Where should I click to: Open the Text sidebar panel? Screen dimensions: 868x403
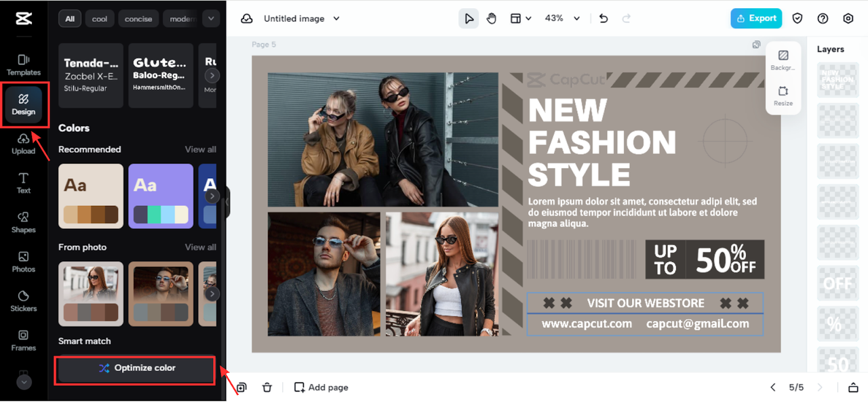click(x=24, y=183)
